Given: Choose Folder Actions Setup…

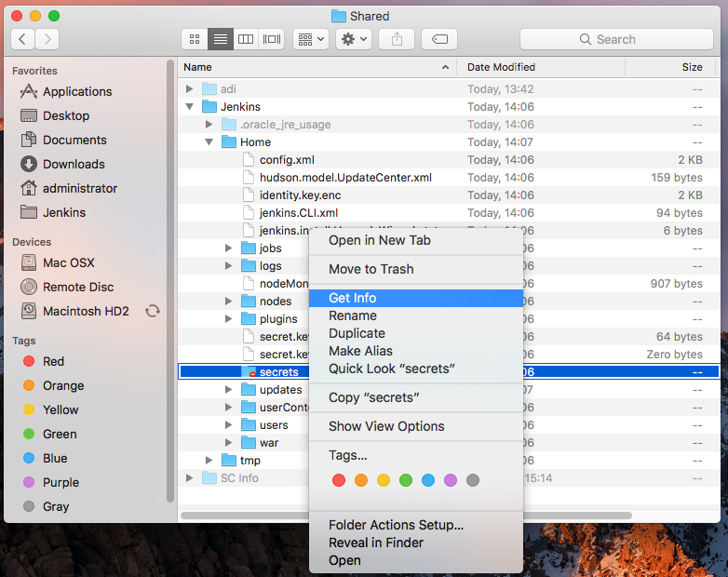Looking at the screenshot, I should (x=416, y=525).
